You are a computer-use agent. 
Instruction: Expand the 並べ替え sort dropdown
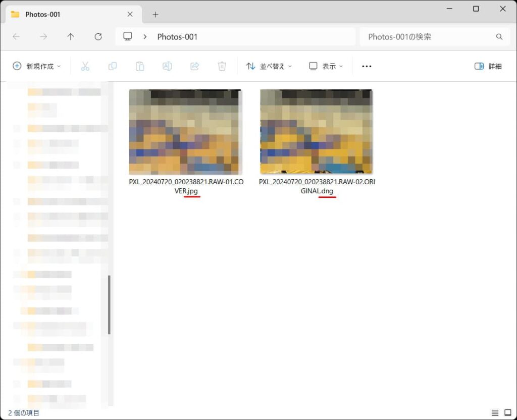(269, 66)
